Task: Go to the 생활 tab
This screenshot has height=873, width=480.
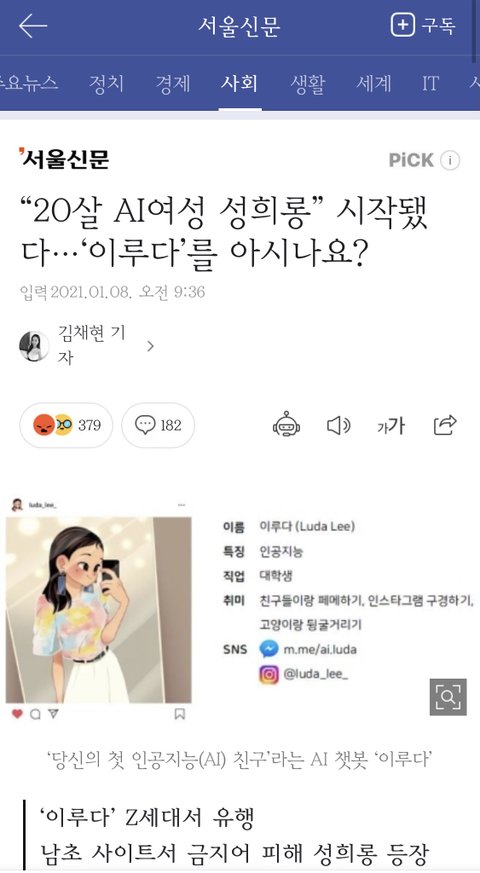Action: click(x=307, y=84)
